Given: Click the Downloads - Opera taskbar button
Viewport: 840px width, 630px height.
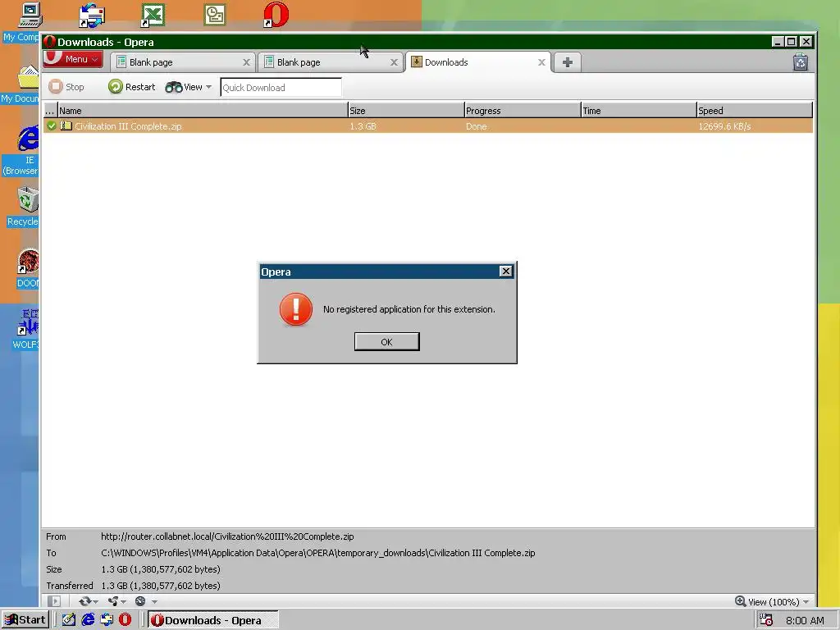Looking at the screenshot, I should 213,620.
